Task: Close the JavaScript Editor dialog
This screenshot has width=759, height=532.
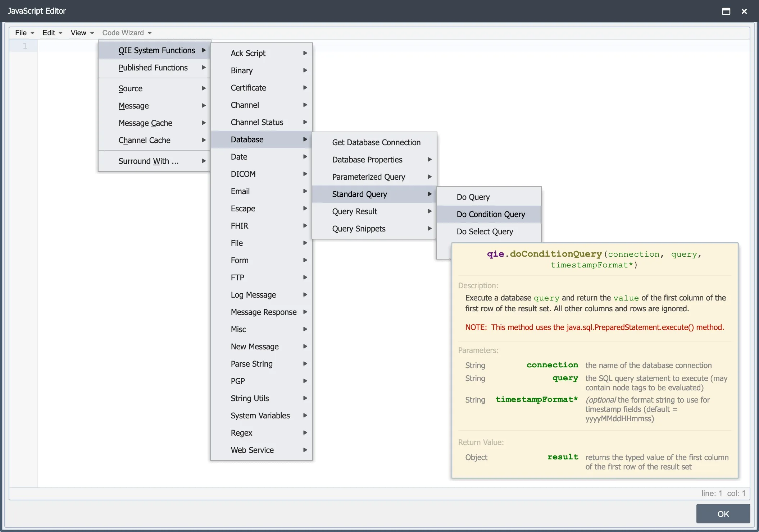Action: point(744,11)
